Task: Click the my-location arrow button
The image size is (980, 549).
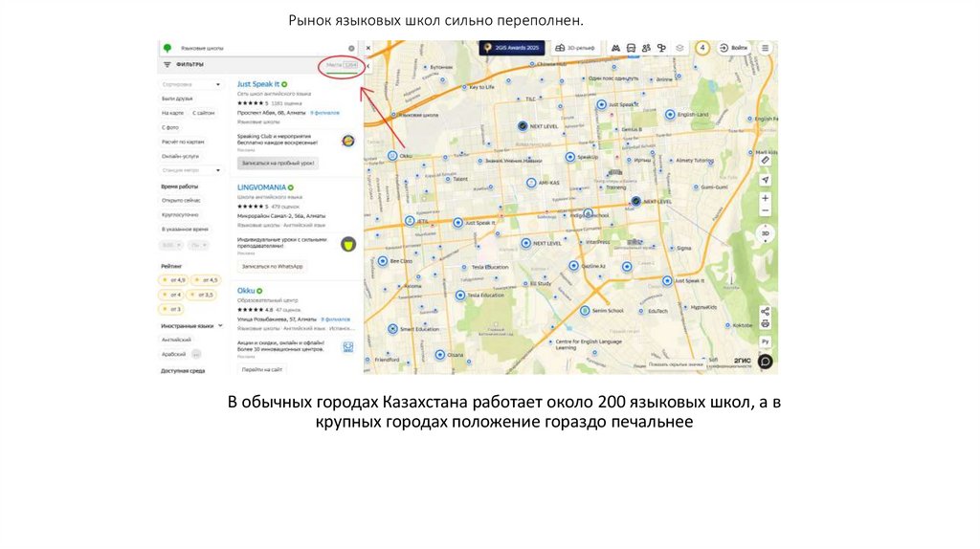Action: [765, 180]
